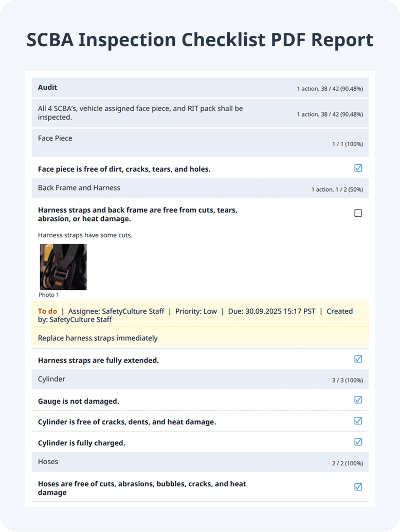Click the SCBA Inspection Checklist report title
The height and width of the screenshot is (532, 400).
click(x=200, y=40)
